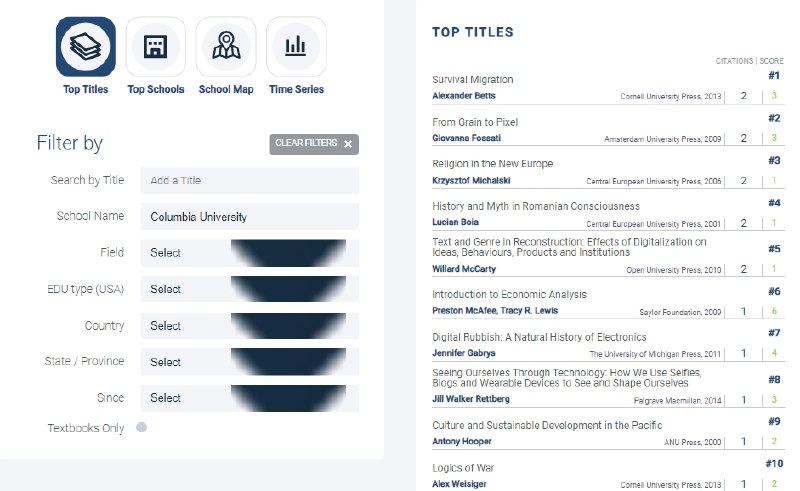Click the X icon in Clear Filters

(348, 144)
